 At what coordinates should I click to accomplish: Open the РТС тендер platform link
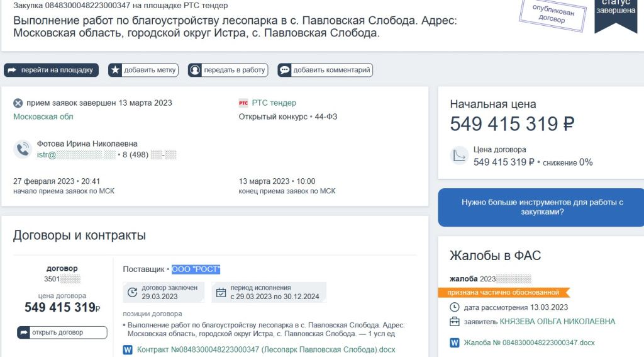point(274,103)
